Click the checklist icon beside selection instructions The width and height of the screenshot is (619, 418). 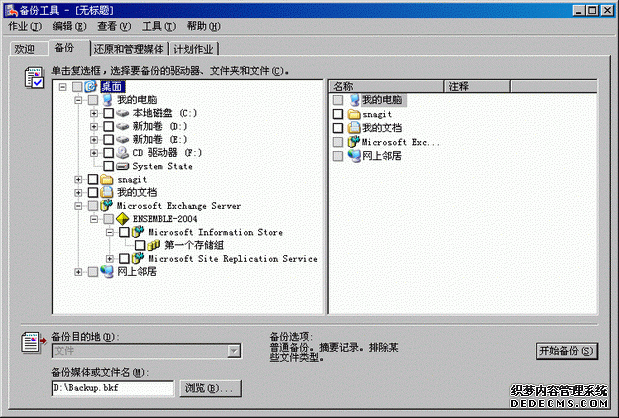tap(34, 77)
